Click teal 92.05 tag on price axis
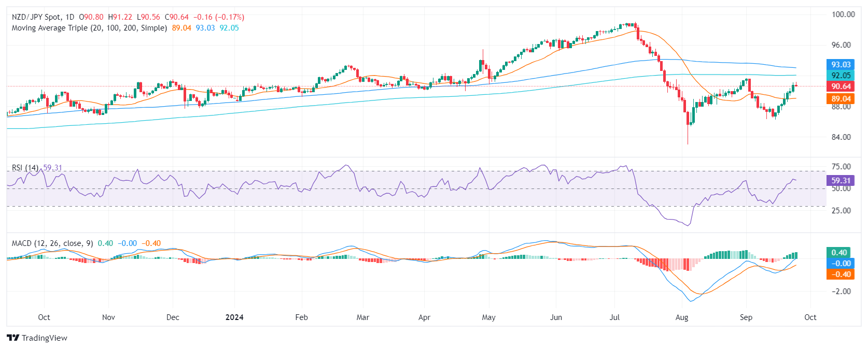The width and height of the screenshot is (868, 349). (x=841, y=76)
